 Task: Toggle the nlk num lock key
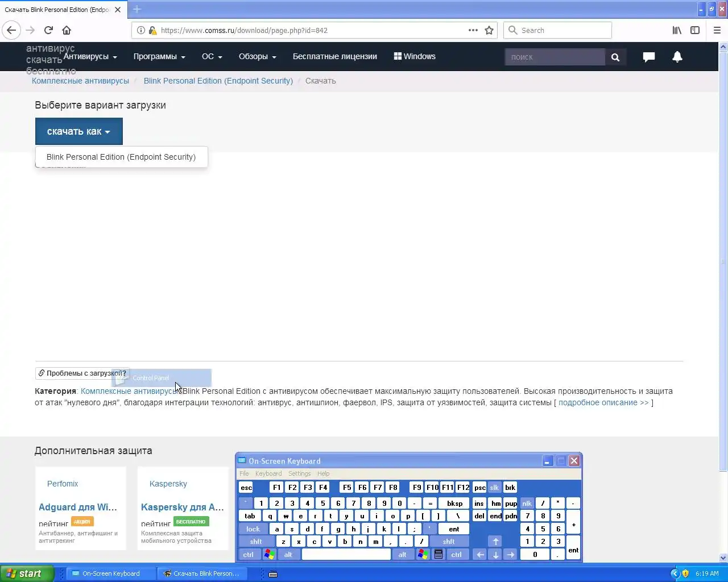[527, 503]
